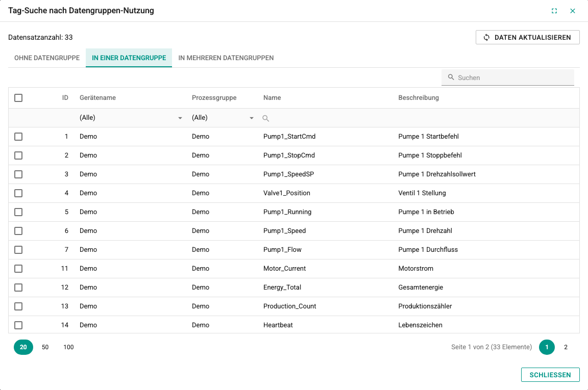Click the 'Pumpe 1 Durchfluss' description
Viewport: 588px width, 390px height.
[x=428, y=250]
